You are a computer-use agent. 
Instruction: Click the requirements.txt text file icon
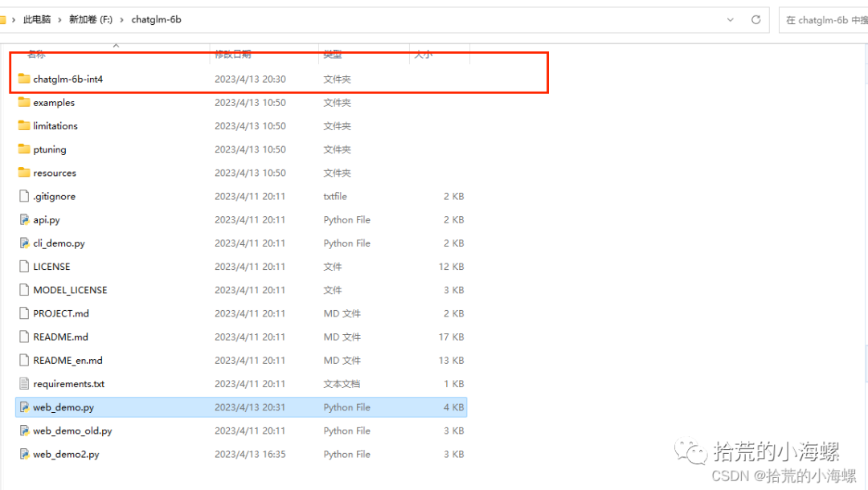coord(24,383)
